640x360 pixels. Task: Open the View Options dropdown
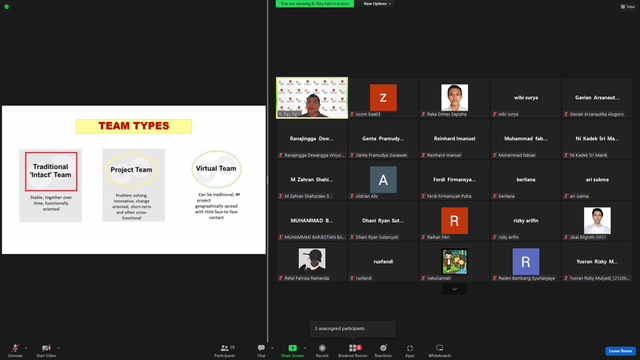click(x=377, y=4)
